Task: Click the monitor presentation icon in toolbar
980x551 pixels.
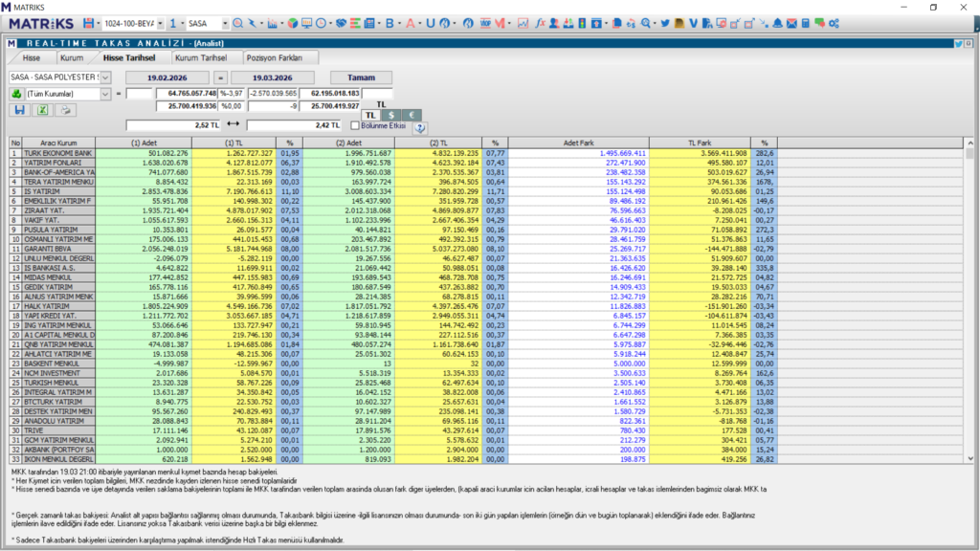Action: 306,23
